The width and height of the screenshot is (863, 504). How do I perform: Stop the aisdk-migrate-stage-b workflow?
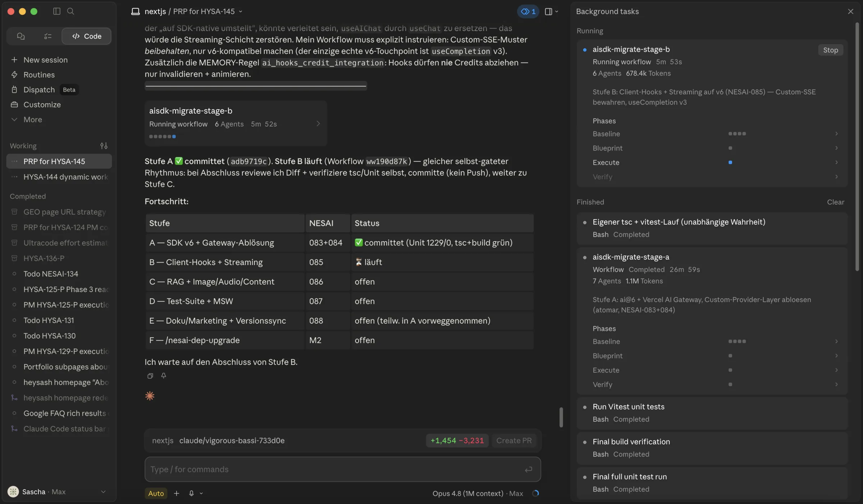[x=830, y=50]
